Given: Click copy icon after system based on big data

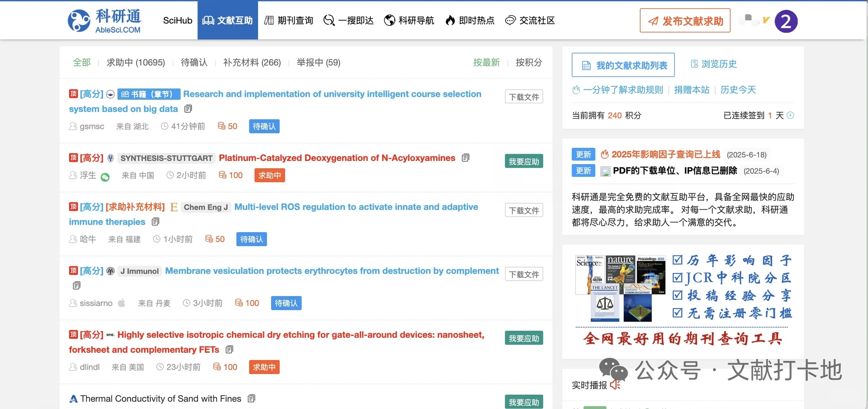Looking at the screenshot, I should click(188, 109).
